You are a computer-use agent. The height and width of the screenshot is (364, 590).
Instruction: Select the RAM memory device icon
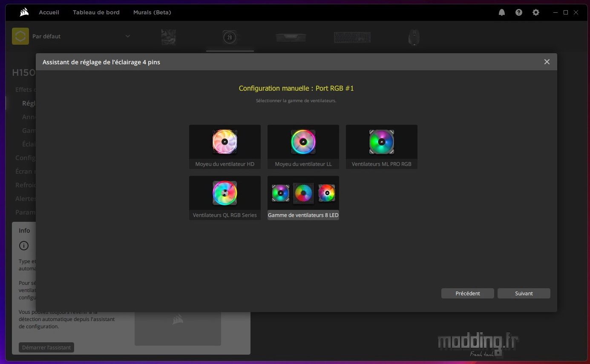tap(291, 37)
